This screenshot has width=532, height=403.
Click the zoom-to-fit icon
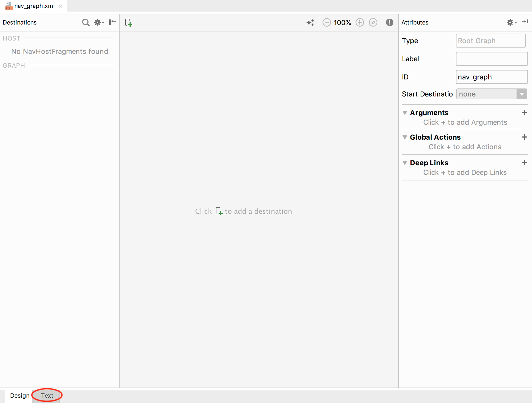(x=373, y=22)
